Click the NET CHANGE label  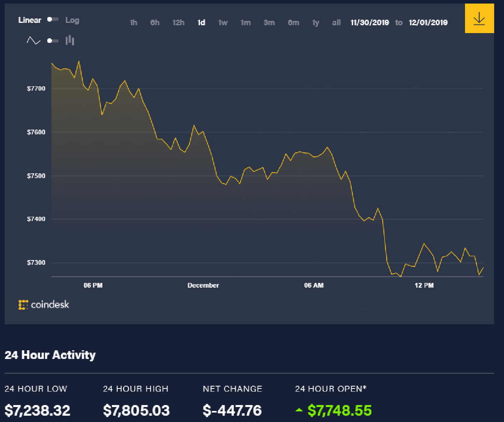coord(232,389)
